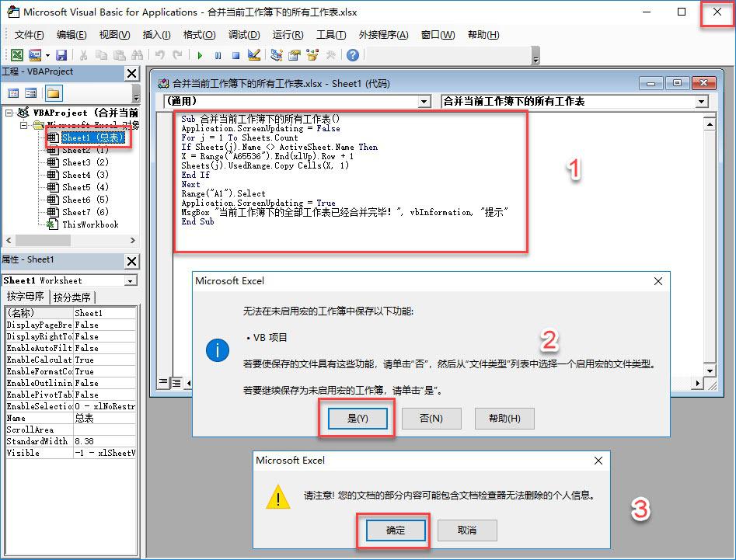Click the Toolbox icon in toolbar
Screen dimensions: 736x560
[330, 55]
